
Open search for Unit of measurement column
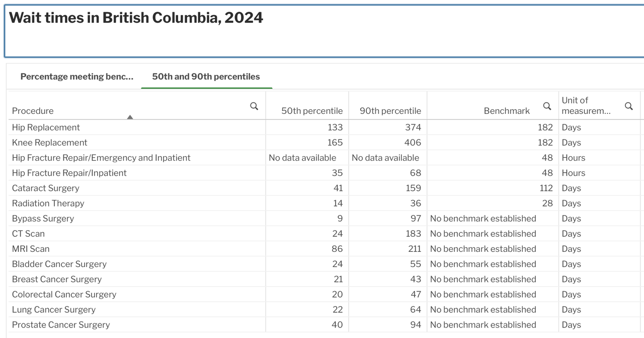[628, 106]
